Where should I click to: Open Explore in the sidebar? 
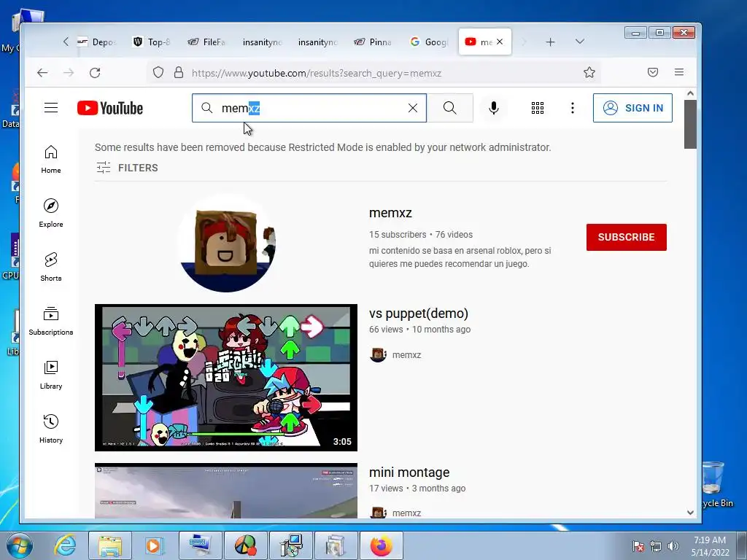(x=51, y=214)
